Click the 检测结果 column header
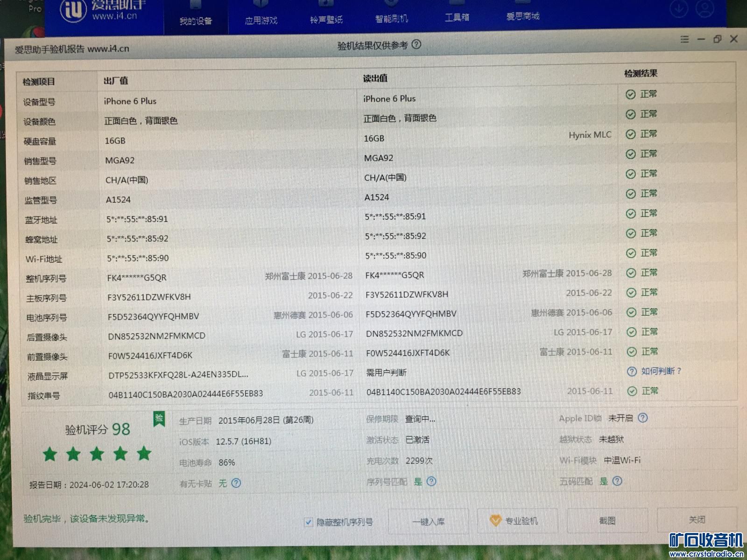Screen dimensions: 747x560 point(641,73)
